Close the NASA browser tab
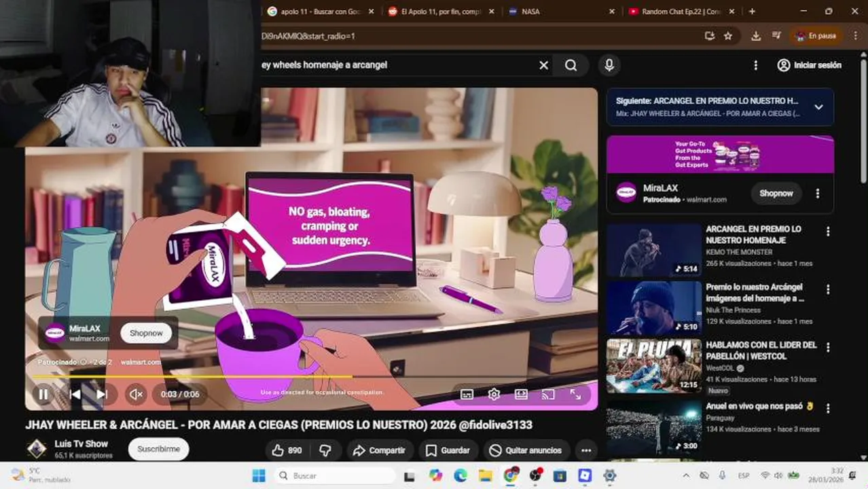The height and width of the screenshot is (489, 868). (x=611, y=12)
